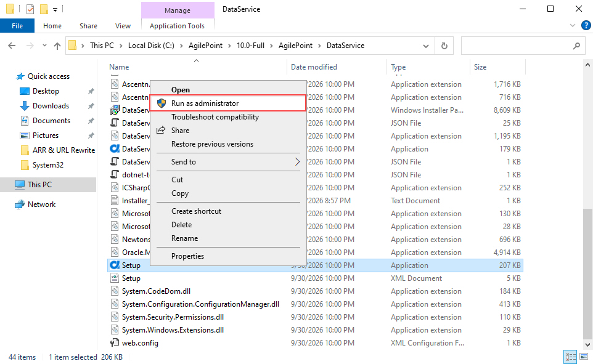Select Open in the context menu
This screenshot has height=364, width=593.
pyautogui.click(x=227, y=89)
